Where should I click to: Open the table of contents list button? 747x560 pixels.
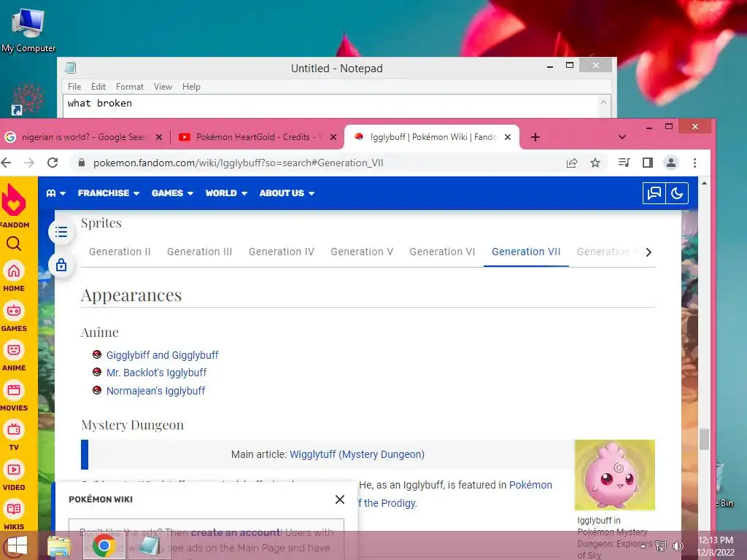pyautogui.click(x=61, y=232)
